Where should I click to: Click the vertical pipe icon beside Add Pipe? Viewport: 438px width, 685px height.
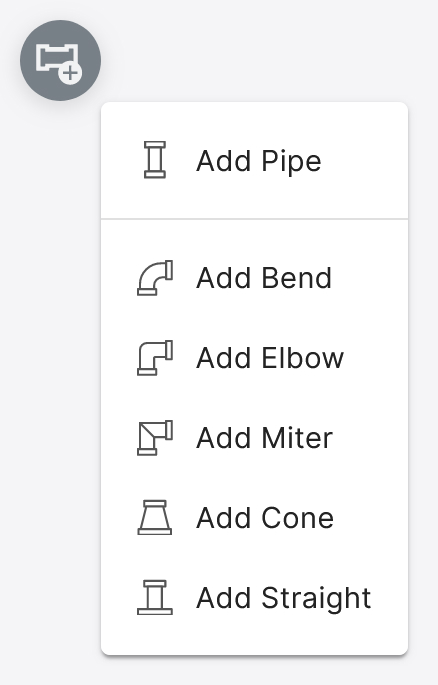155,160
